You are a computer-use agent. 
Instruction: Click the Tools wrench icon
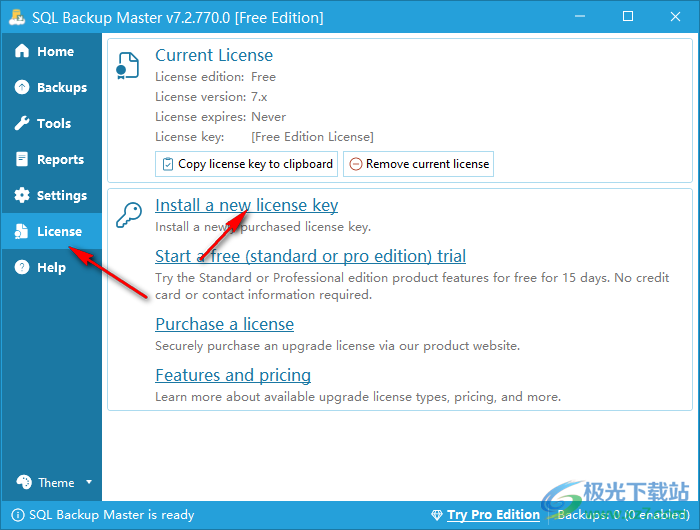21,124
